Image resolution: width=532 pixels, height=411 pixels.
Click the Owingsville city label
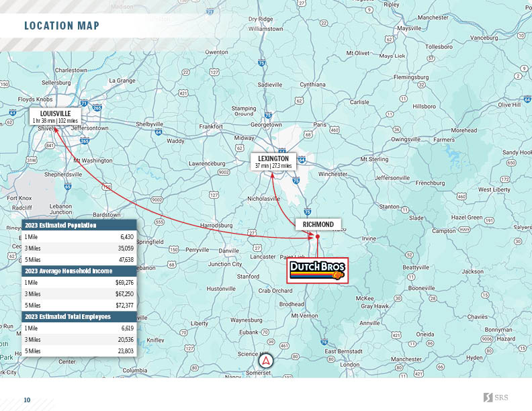tap(406, 140)
